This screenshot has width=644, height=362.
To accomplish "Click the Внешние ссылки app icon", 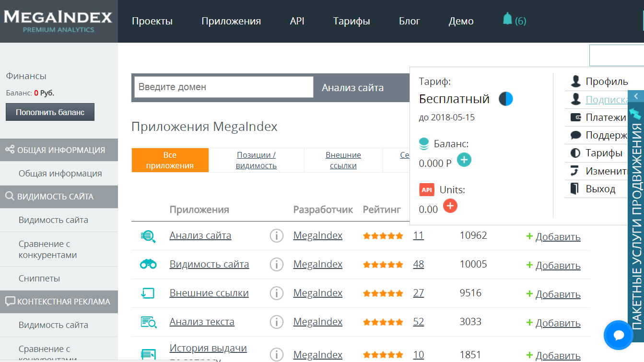I will point(148,293).
